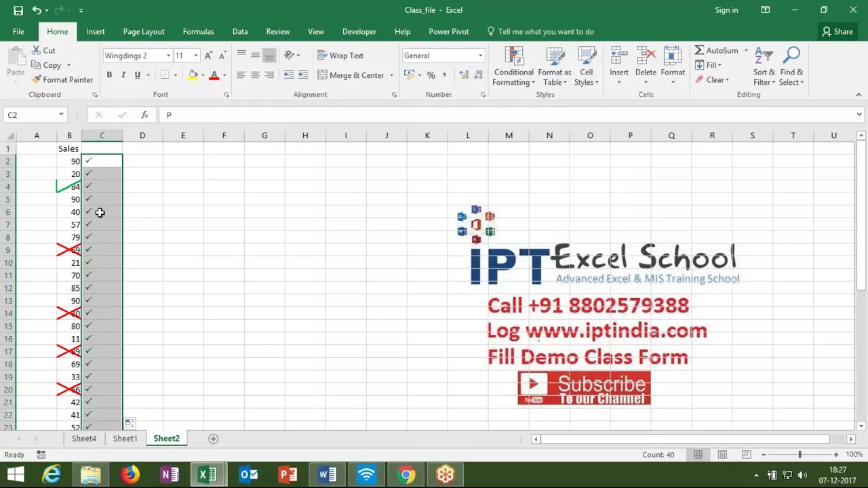The width and height of the screenshot is (868, 488).
Task: Toggle bold formatting
Action: tap(109, 75)
